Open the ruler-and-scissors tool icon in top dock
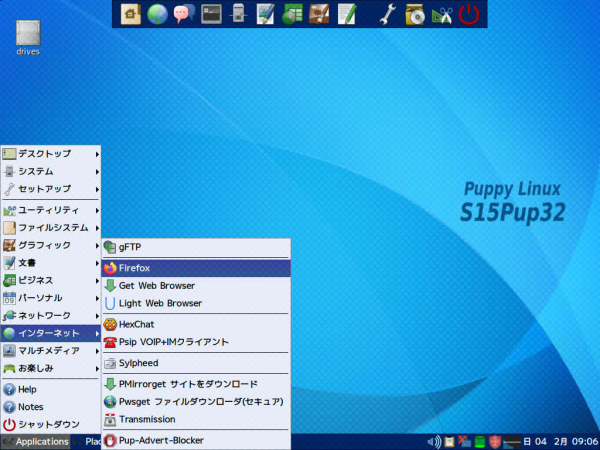Viewport: 600px width, 450px height. tap(442, 14)
